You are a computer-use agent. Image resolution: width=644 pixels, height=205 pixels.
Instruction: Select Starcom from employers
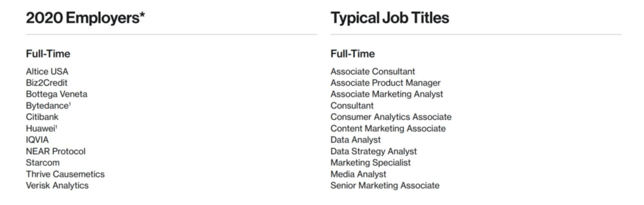43,162
